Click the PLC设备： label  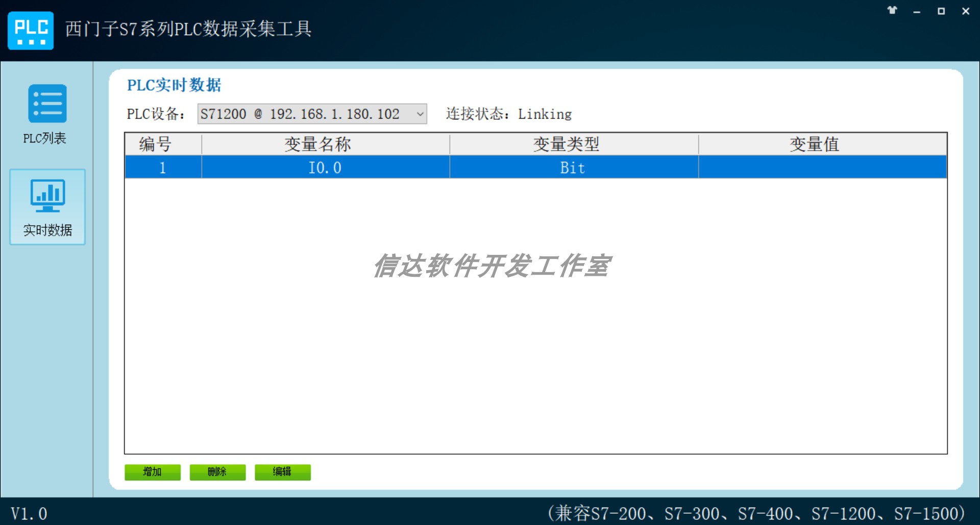click(x=156, y=114)
